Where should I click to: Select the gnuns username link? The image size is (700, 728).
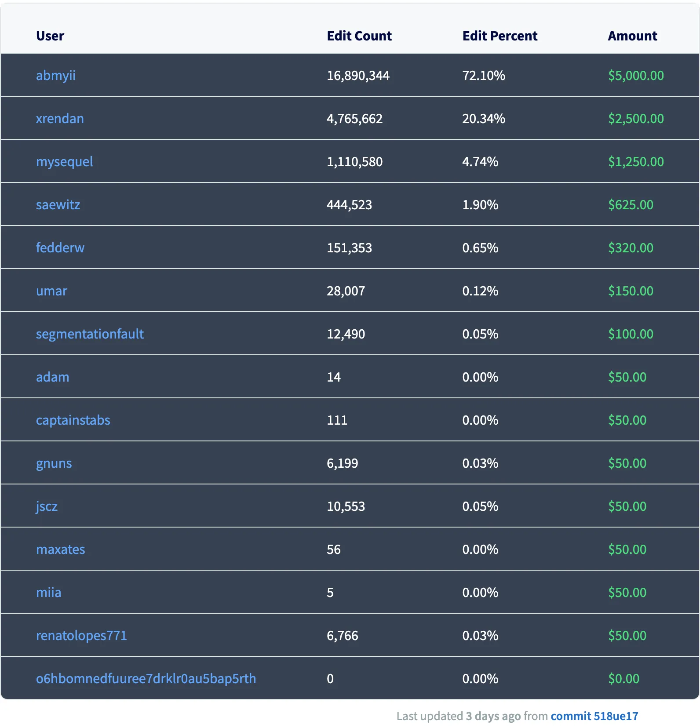54,463
